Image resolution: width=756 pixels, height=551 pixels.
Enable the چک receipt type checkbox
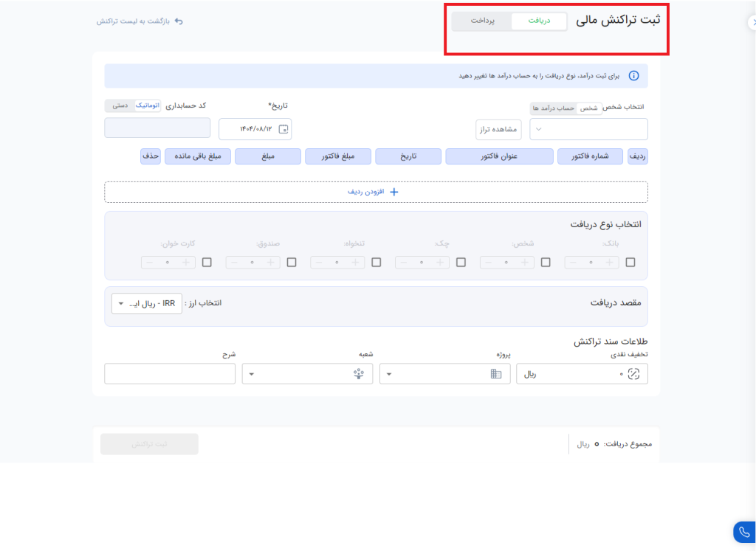461,262
